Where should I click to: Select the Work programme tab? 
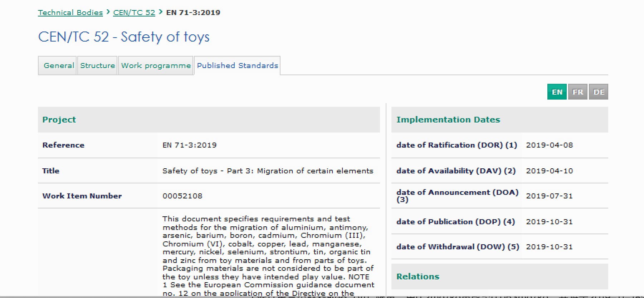click(x=156, y=66)
